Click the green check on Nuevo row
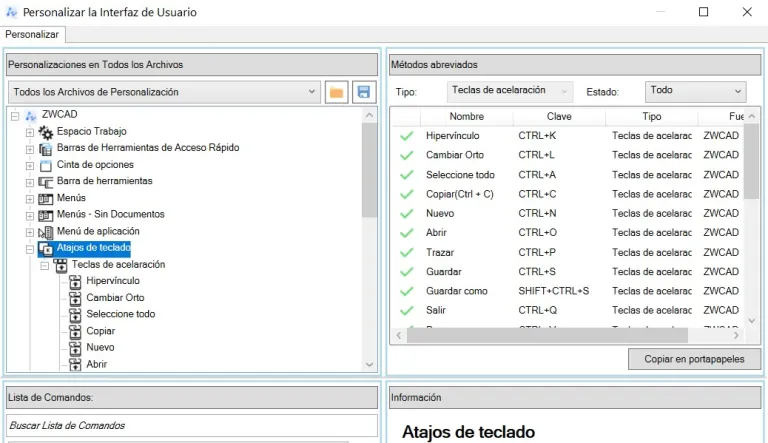 407,214
